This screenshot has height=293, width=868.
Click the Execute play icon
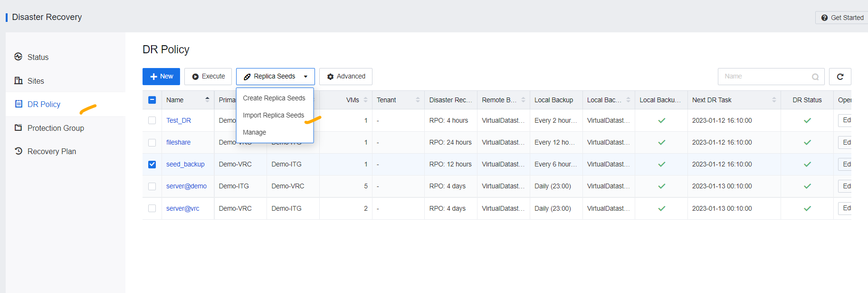pyautogui.click(x=195, y=77)
